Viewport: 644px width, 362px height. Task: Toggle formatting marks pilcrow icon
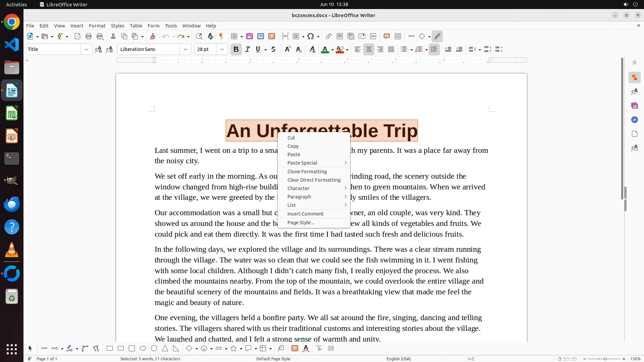(x=221, y=37)
